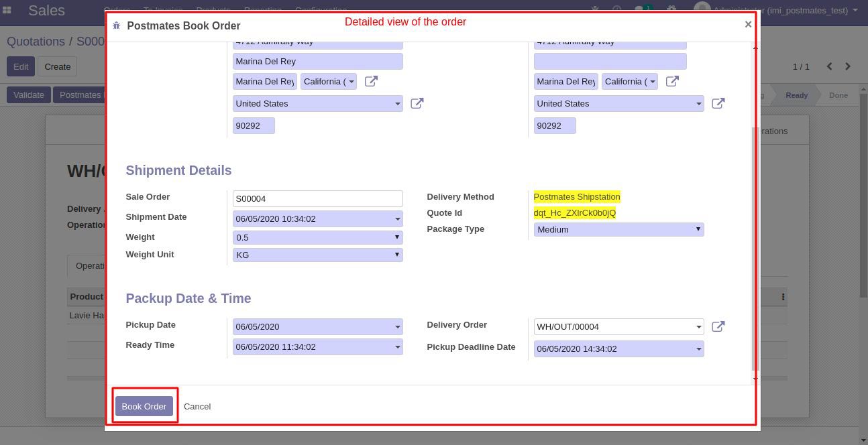
Task: Click the empty right-hand street line field
Action: tap(610, 61)
